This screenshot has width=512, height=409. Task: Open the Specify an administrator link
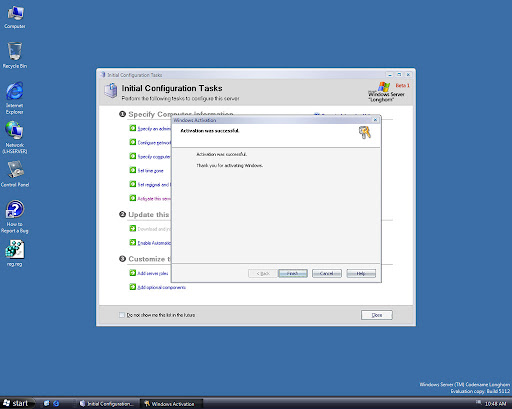click(154, 129)
